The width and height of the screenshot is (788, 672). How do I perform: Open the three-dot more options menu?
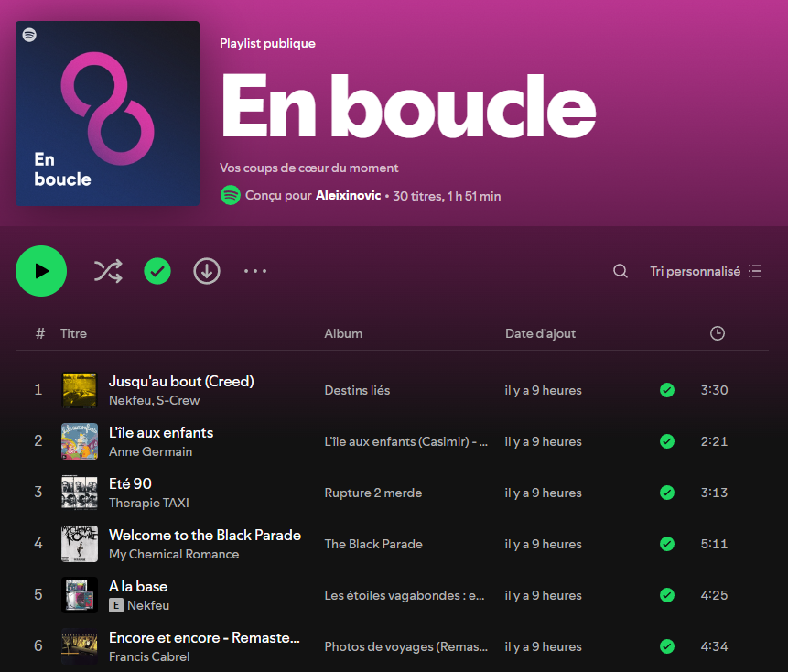point(255,271)
